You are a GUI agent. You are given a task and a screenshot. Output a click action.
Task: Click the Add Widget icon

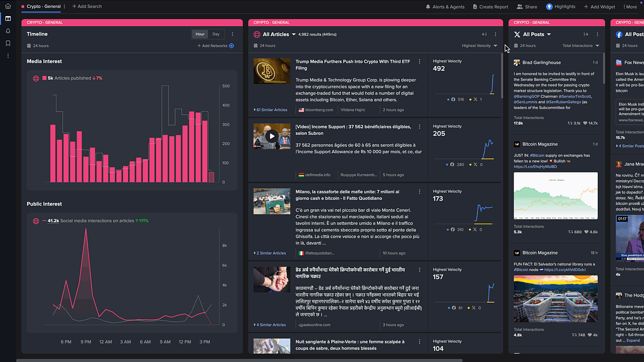pyautogui.click(x=599, y=7)
